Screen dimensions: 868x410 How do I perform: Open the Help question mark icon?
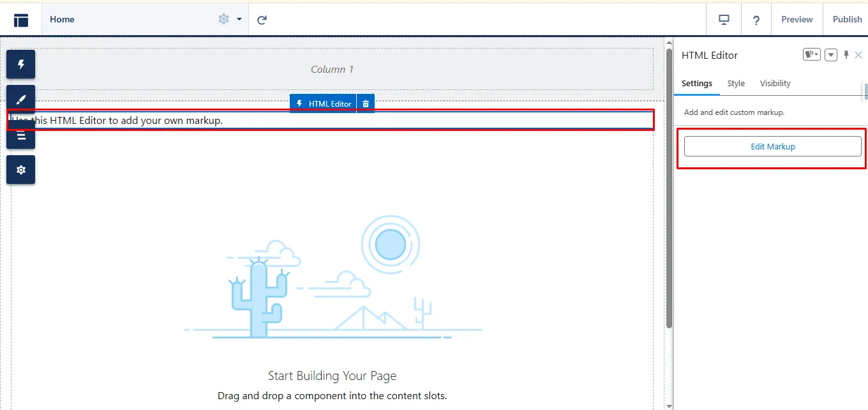pos(756,20)
